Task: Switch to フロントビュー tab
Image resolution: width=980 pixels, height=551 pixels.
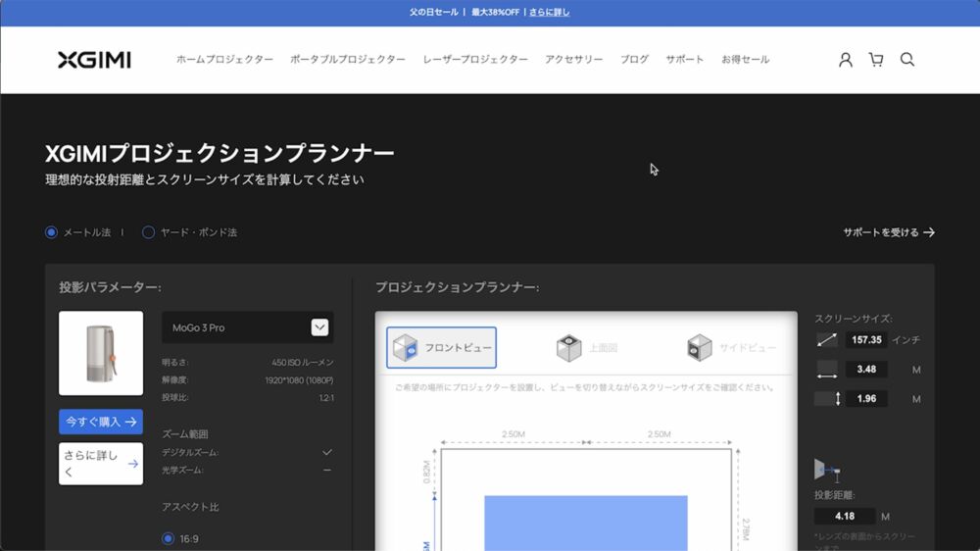Action: pos(441,347)
